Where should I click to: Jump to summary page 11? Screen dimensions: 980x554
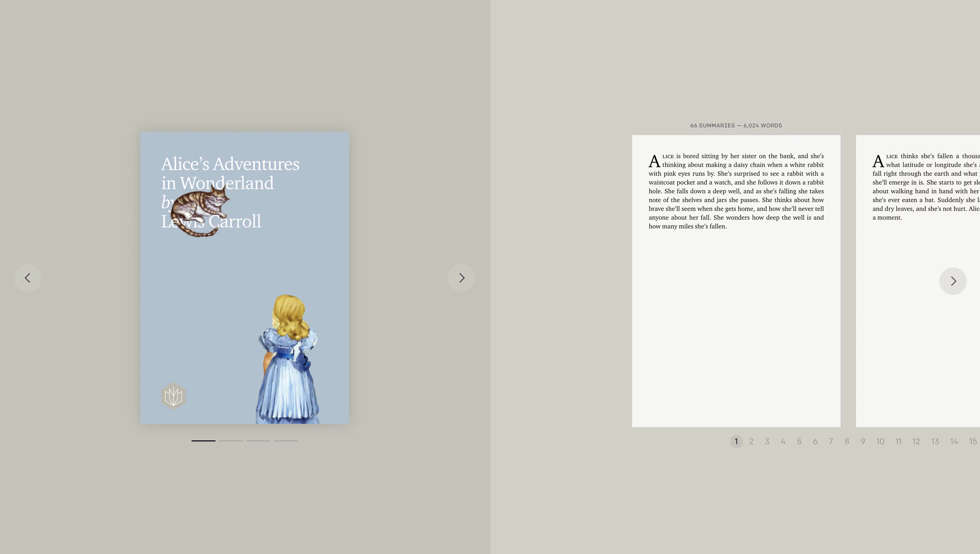(x=898, y=441)
